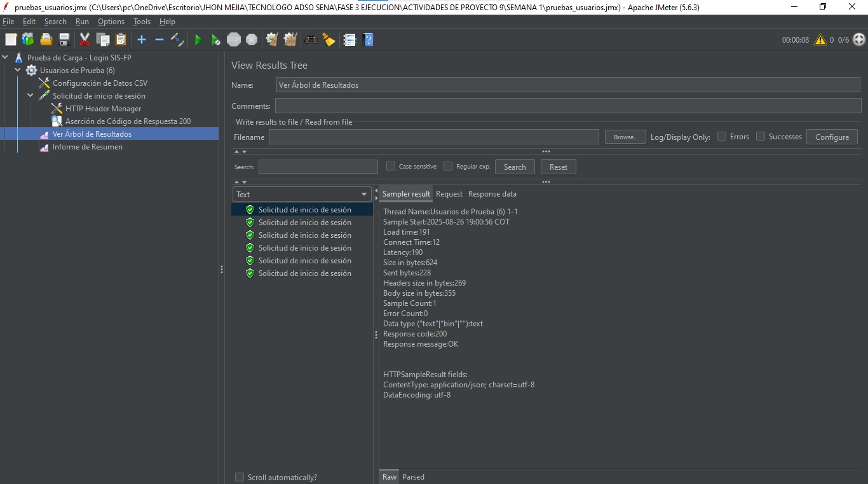
Task: Open the Help menu
Action: (167, 22)
